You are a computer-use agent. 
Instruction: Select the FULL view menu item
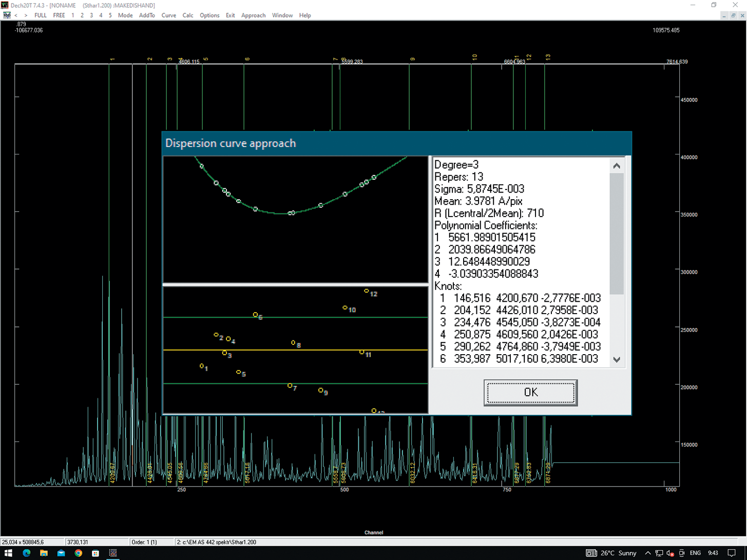click(x=40, y=15)
